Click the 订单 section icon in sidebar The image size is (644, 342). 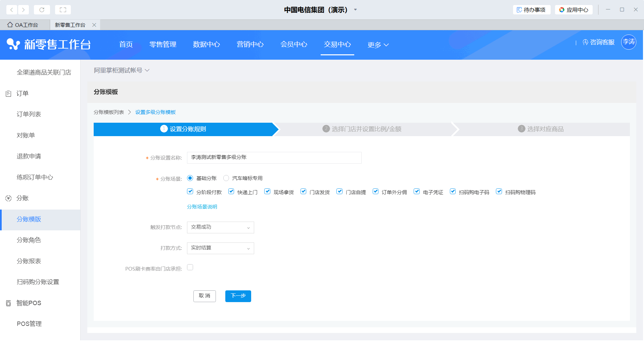point(8,94)
